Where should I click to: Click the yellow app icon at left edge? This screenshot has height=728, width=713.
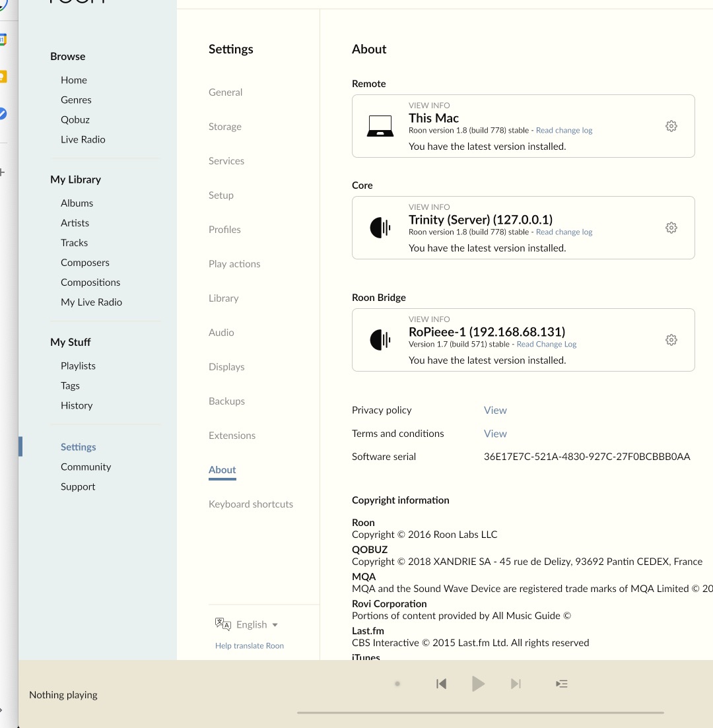click(x=3, y=77)
